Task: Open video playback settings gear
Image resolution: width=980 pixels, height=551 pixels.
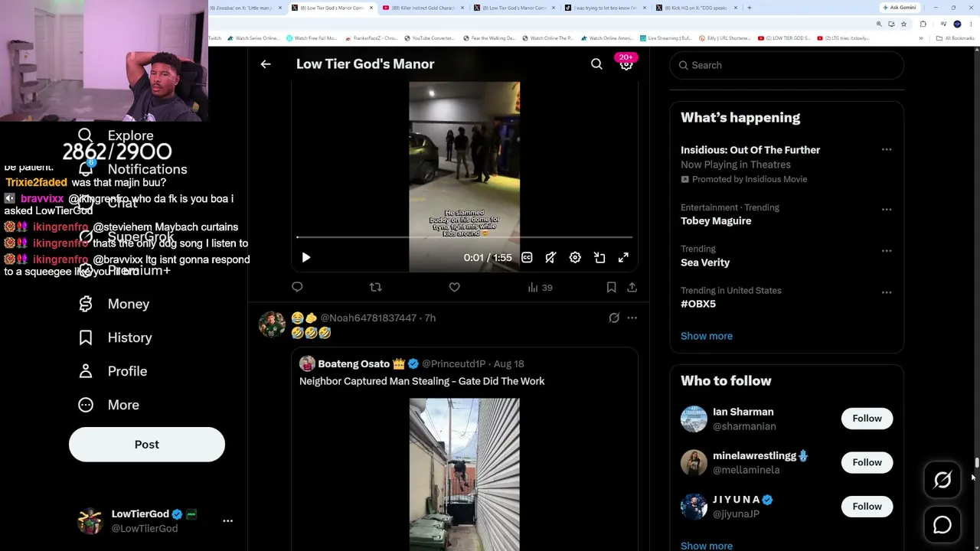Action: pos(575,258)
